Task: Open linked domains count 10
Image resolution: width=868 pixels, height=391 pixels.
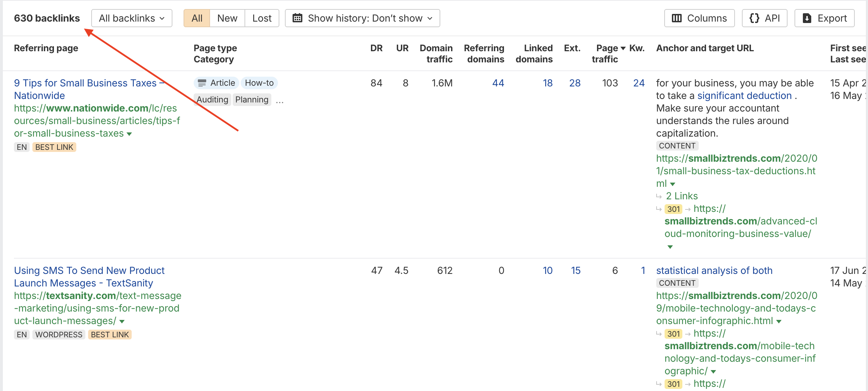Action: pos(548,270)
